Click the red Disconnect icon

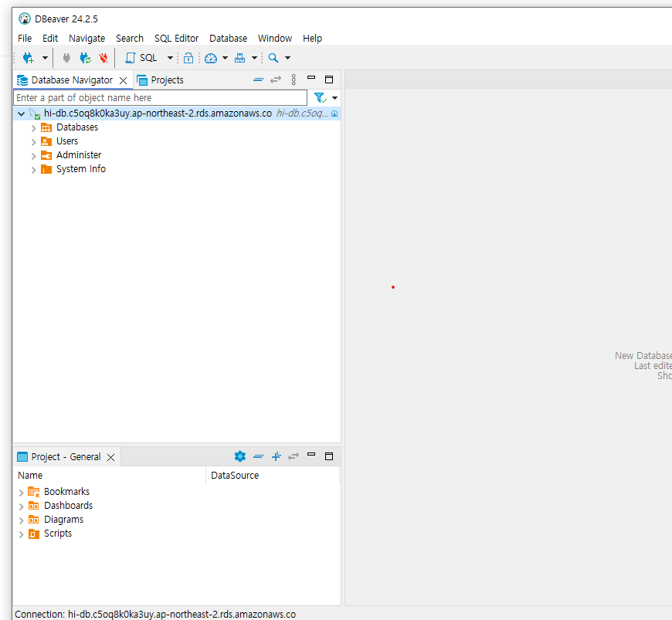(104, 58)
